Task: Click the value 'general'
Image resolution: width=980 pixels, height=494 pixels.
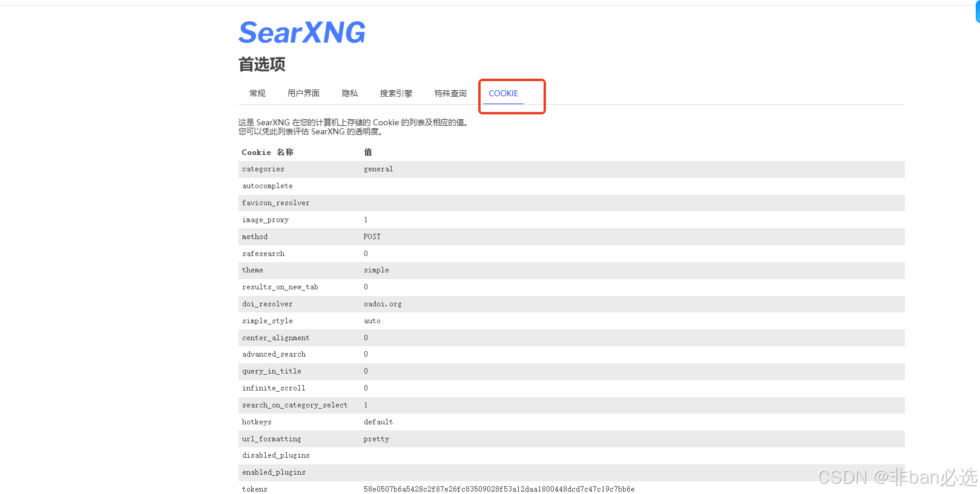Action: tap(378, 170)
